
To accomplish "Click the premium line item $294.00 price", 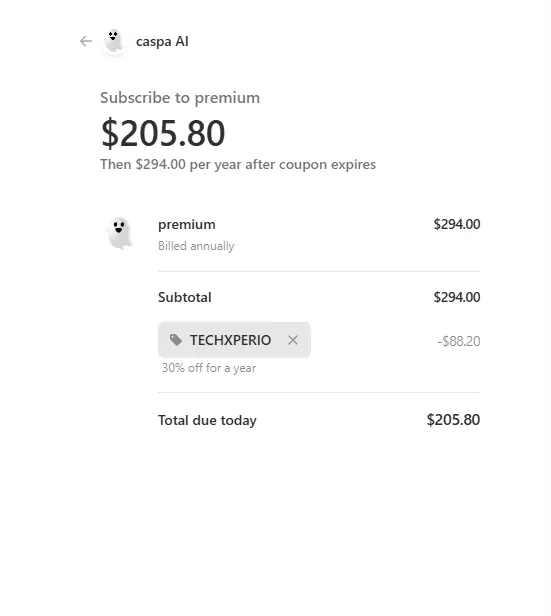I will tap(457, 224).
